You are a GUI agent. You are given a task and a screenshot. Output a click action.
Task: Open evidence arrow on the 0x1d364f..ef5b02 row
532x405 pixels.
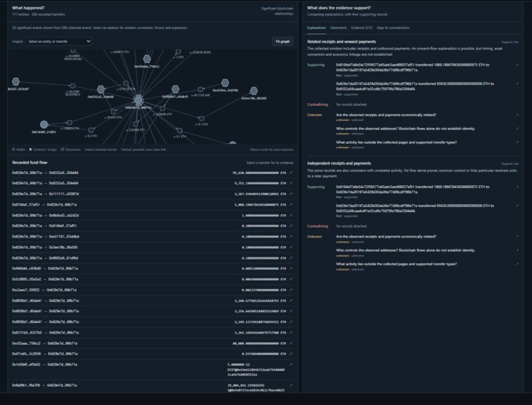(x=291, y=365)
